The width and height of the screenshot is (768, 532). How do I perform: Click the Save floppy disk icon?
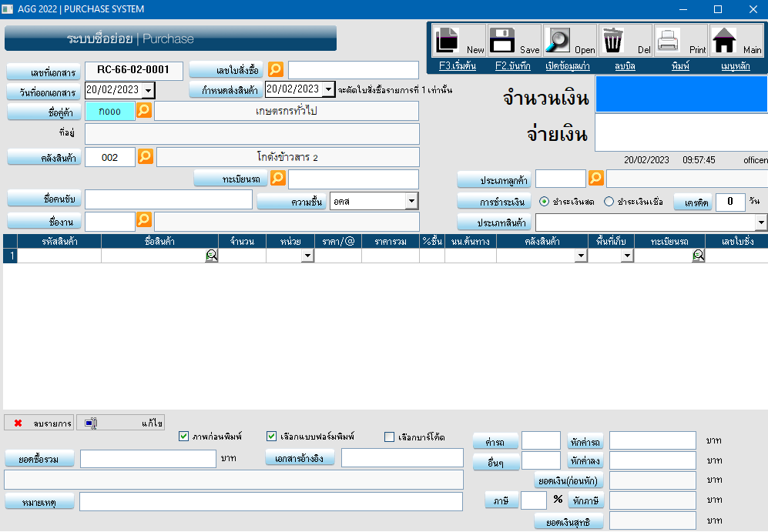click(x=514, y=40)
